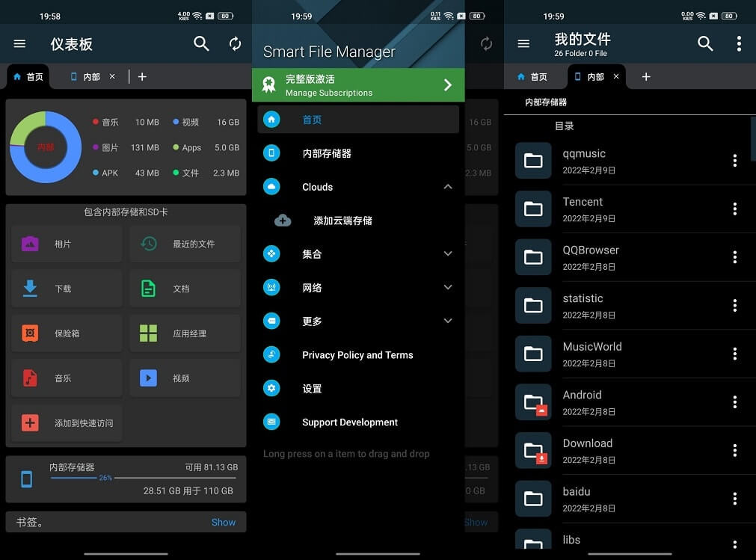Open Support Development entry
This screenshot has width=756, height=560.
[357, 422]
